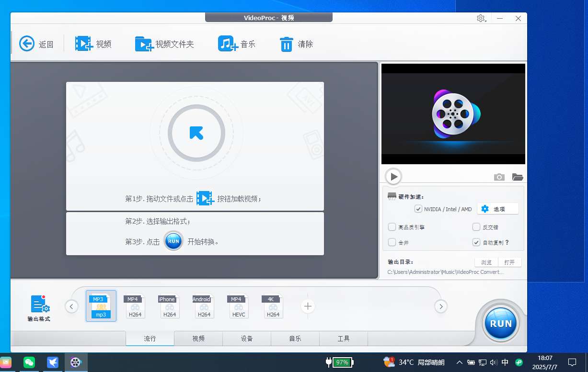The image size is (588, 372).
Task: Select the Android H264 output format
Action: [x=204, y=306]
